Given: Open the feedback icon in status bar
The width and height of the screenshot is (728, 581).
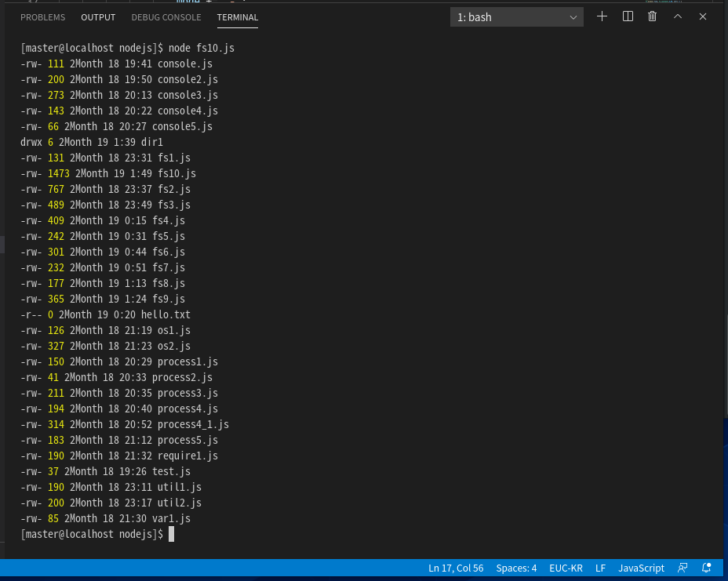Looking at the screenshot, I should click(x=682, y=568).
